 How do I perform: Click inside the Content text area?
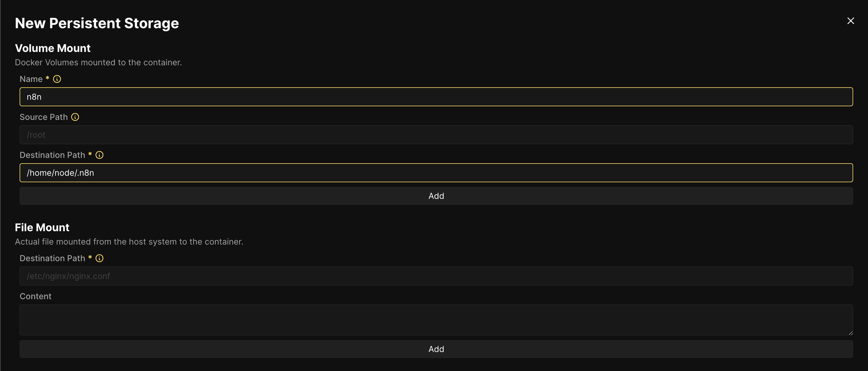point(436,320)
